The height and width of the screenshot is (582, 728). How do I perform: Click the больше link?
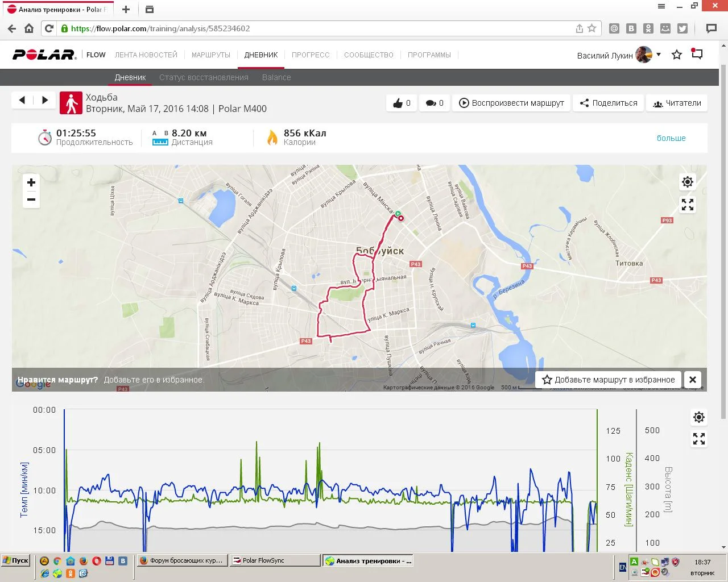[x=671, y=138]
